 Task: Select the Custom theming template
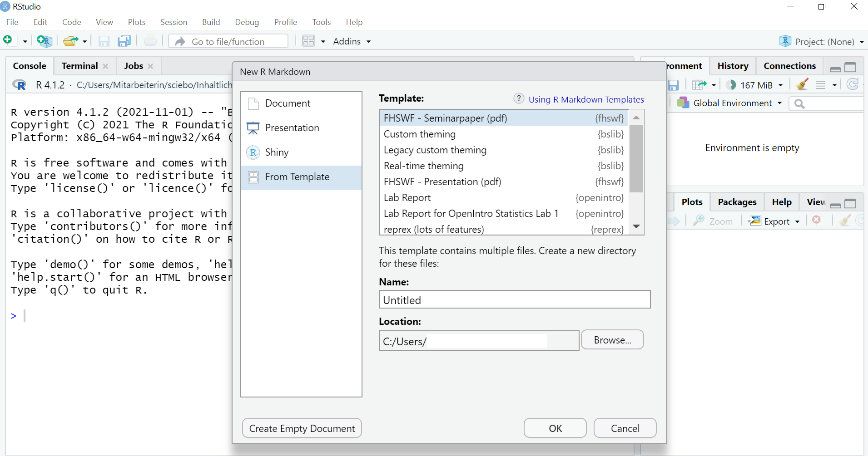(504, 134)
